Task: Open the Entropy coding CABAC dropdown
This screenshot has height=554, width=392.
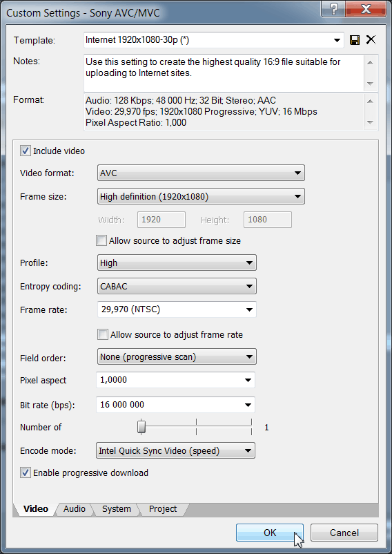Action: click(x=177, y=286)
